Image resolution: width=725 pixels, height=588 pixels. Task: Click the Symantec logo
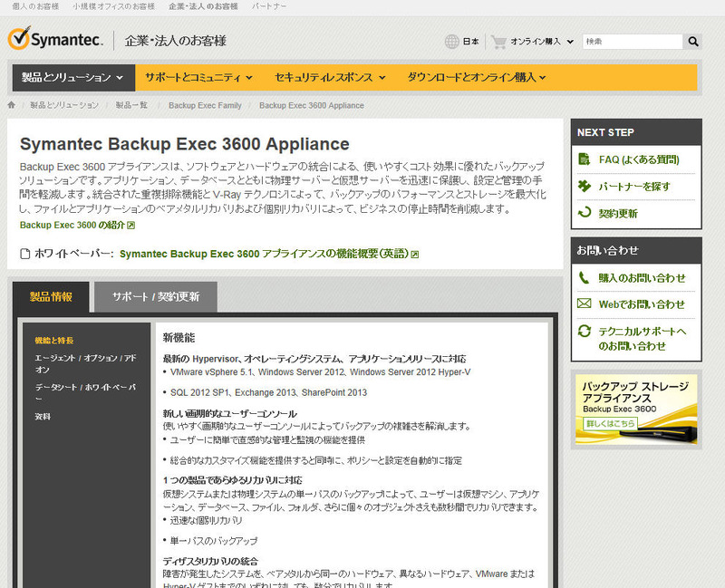tap(56, 40)
